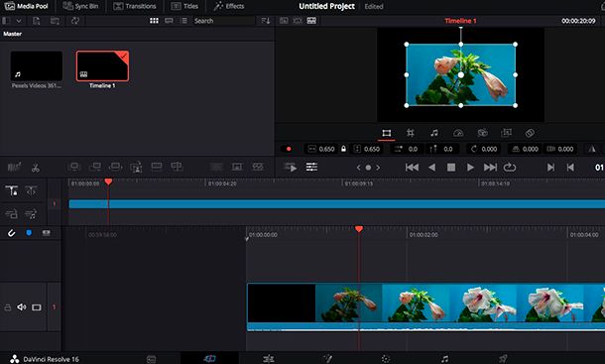Click the Play Reverse button
Image resolution: width=605 pixels, height=364 pixels.
[431, 168]
